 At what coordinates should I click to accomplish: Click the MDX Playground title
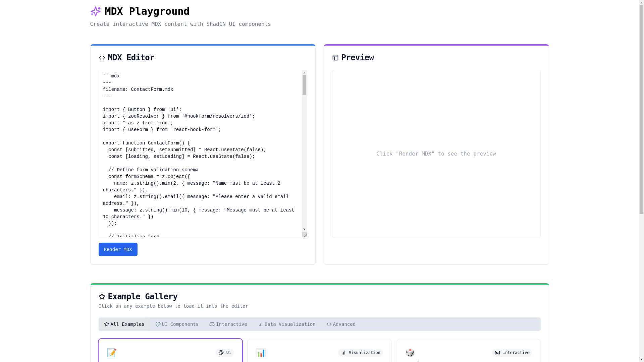147,11
